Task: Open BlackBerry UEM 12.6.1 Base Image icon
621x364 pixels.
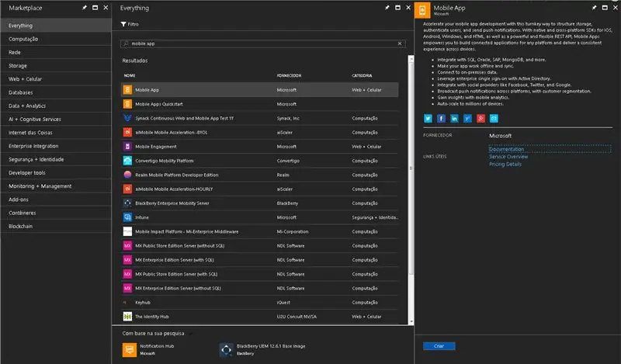Action: 226,350
